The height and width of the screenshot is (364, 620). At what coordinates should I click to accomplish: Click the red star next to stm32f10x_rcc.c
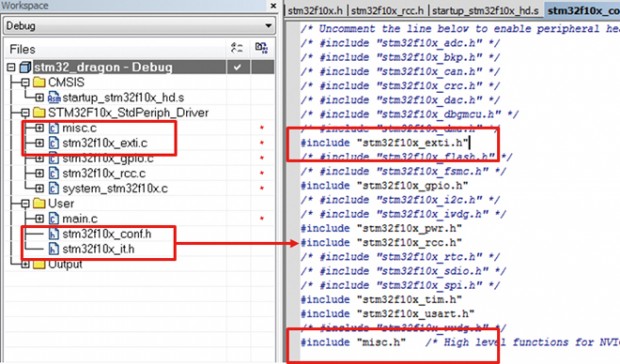point(262,174)
